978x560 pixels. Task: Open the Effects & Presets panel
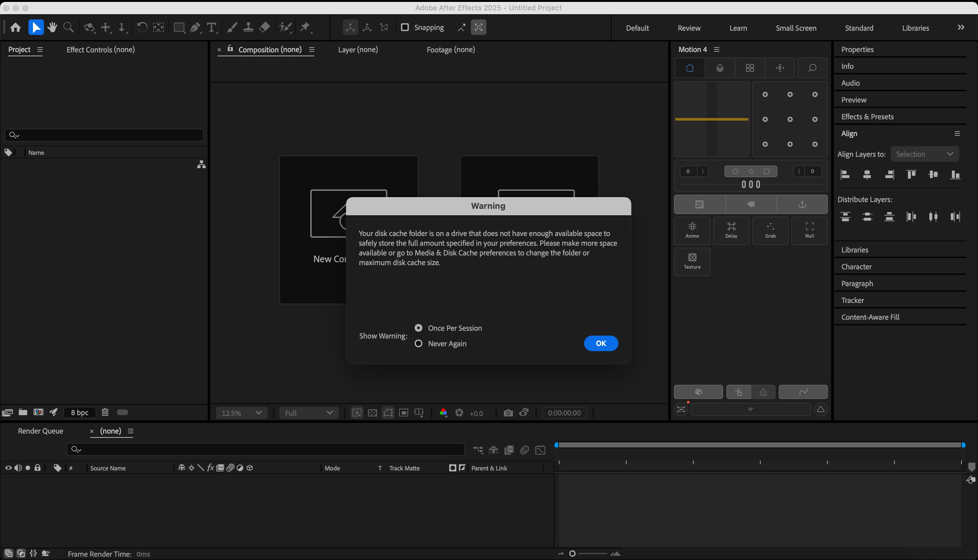867,116
